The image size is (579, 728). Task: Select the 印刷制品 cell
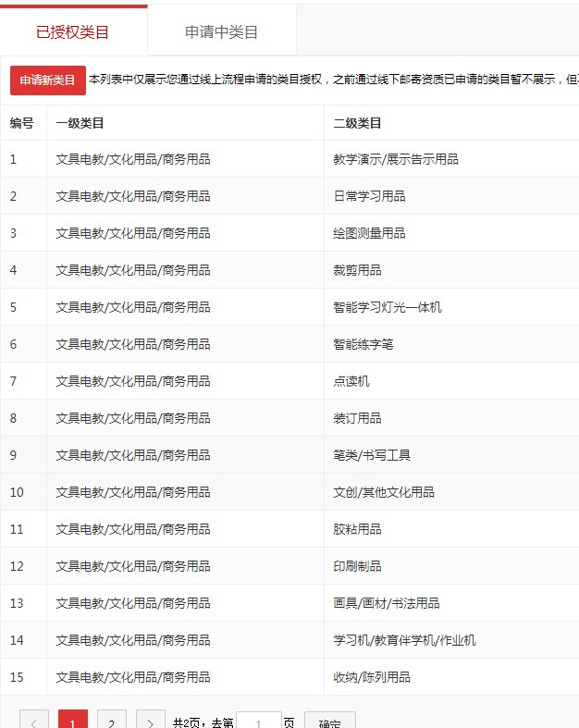click(x=451, y=566)
